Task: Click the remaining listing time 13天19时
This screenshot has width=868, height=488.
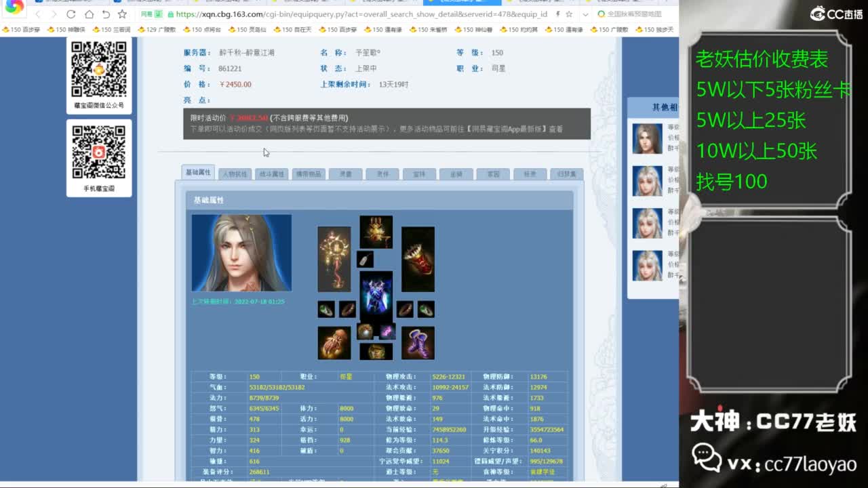Action: 393,85
